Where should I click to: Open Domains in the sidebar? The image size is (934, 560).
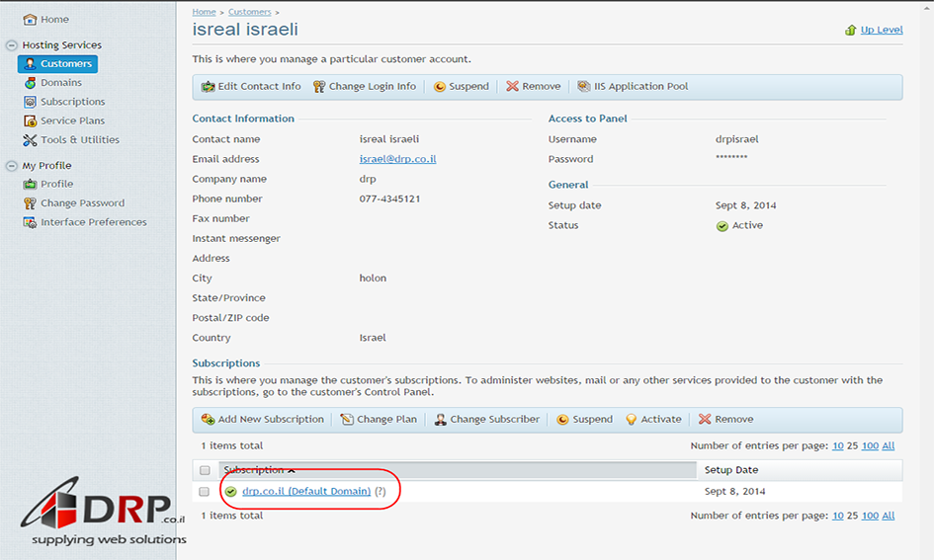(60, 83)
